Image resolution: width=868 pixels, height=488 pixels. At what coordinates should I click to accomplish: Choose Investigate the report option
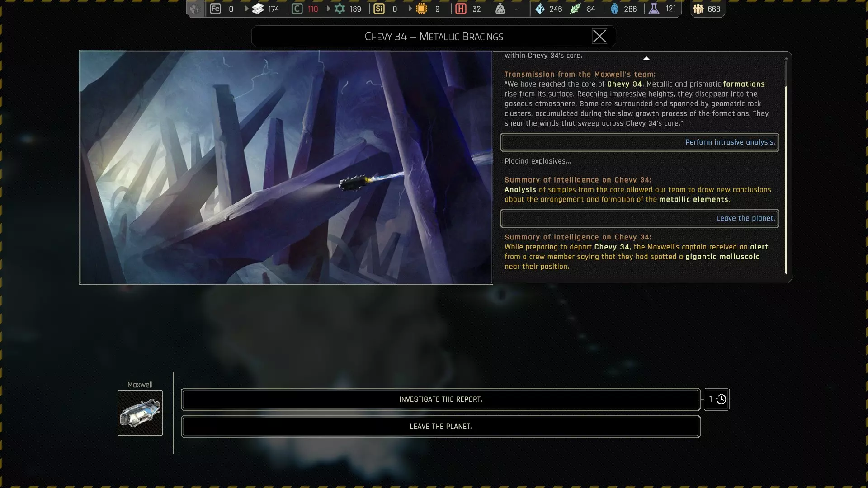pyautogui.click(x=440, y=399)
